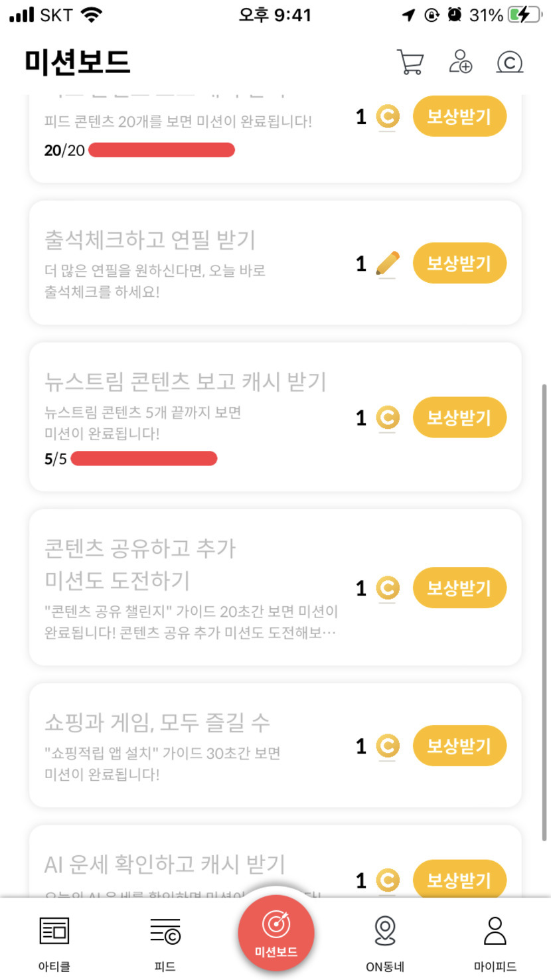Open the shopping cart icon
The height and width of the screenshot is (980, 551).
(410, 62)
